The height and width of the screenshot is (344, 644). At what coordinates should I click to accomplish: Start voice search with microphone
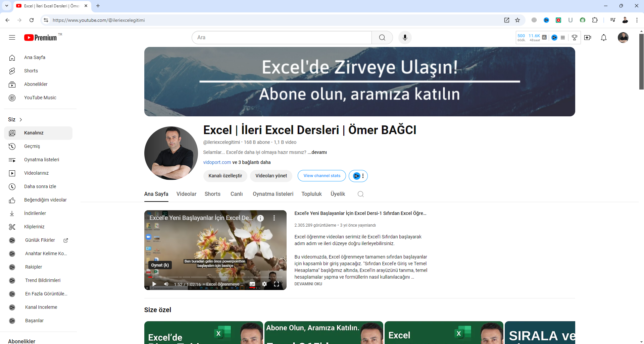click(405, 38)
